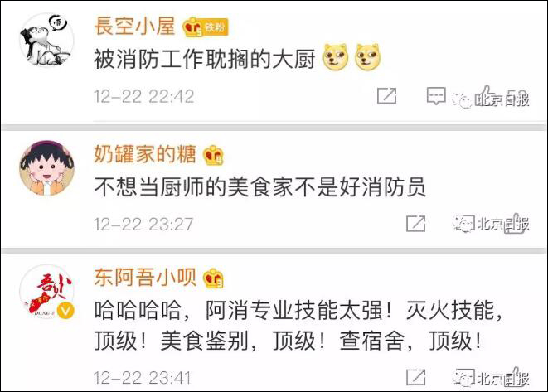The width and height of the screenshot is (548, 392).
Task: Like 長空小屋's comment with thumbs-up
Action: 487,95
